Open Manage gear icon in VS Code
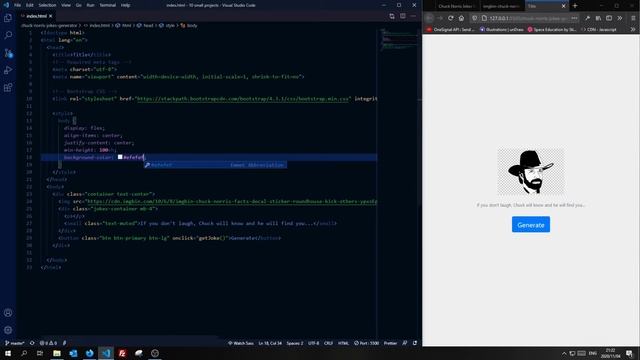The width and height of the screenshot is (640, 360). pos(8,330)
